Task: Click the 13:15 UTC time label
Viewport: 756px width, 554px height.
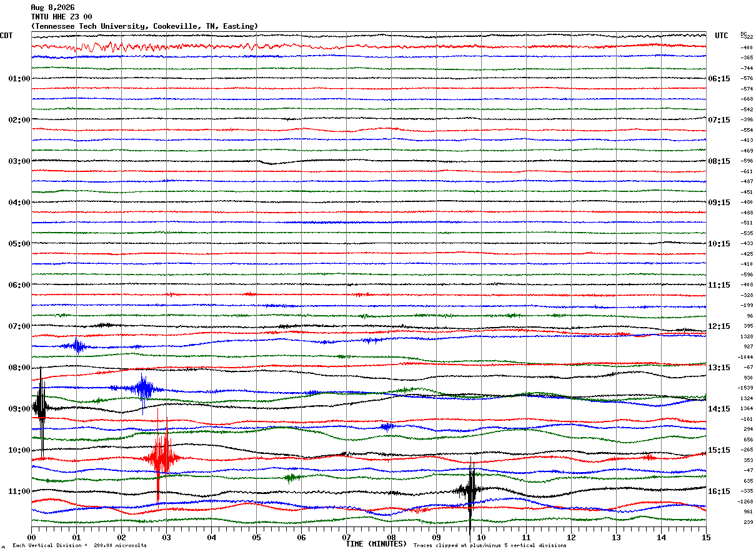Action: pos(719,368)
